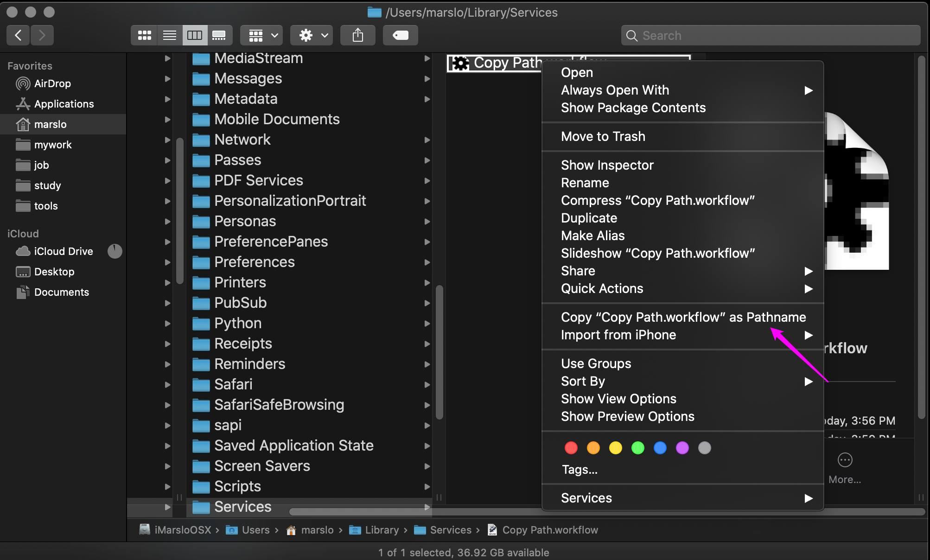Click 'Duplicate' in the context menu

[587, 218]
